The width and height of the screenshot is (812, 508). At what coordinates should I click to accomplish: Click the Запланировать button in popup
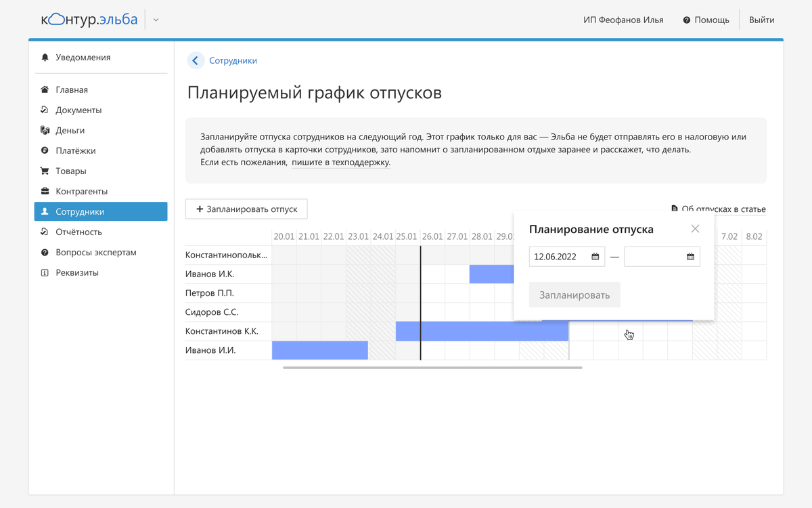coord(574,295)
